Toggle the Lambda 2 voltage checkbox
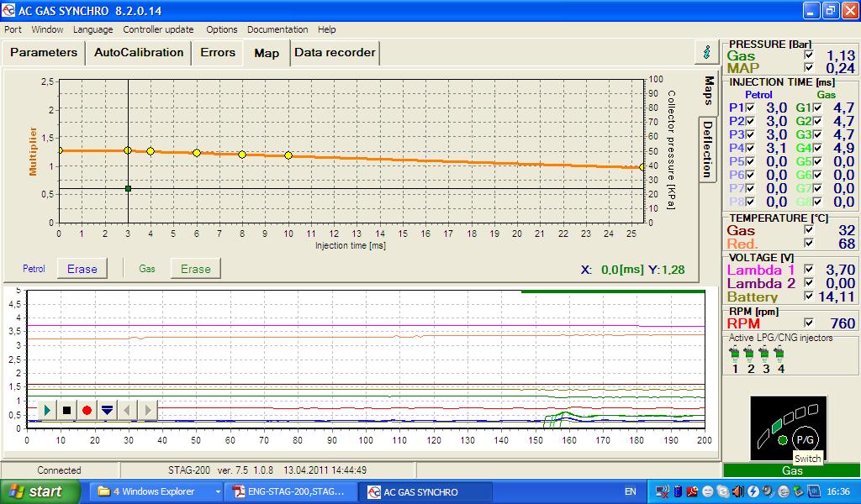Screen dimensions: 861x504 pos(808,283)
